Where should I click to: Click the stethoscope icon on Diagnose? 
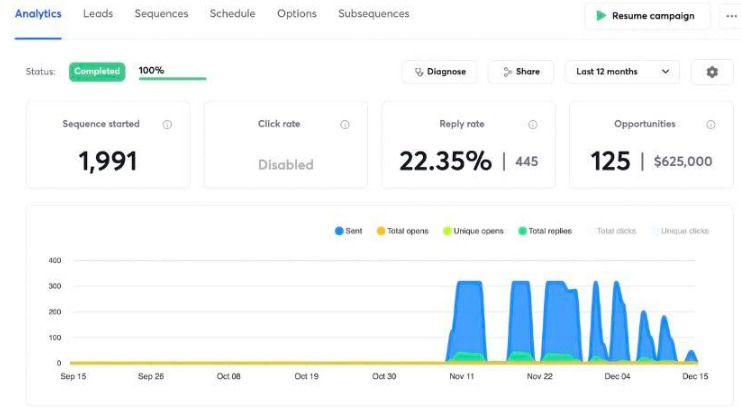pyautogui.click(x=419, y=72)
